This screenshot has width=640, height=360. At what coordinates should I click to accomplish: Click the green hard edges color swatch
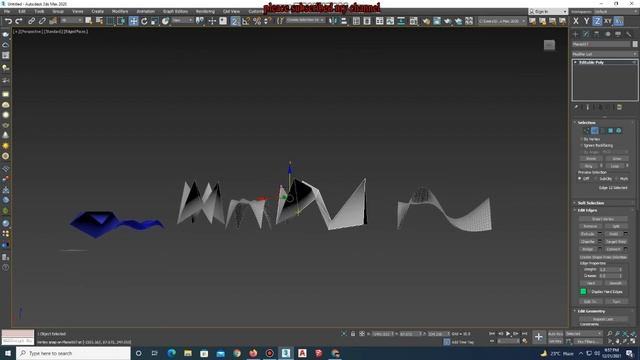(583, 291)
